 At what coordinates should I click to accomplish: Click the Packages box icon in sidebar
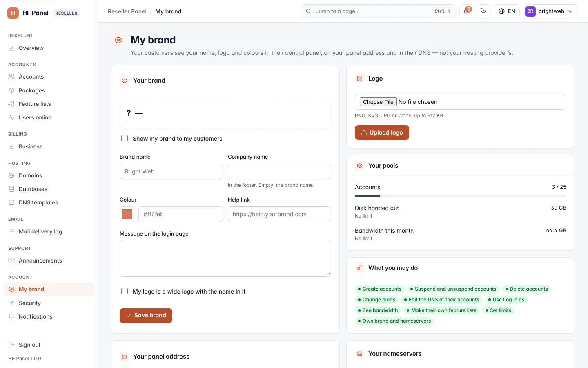11,90
